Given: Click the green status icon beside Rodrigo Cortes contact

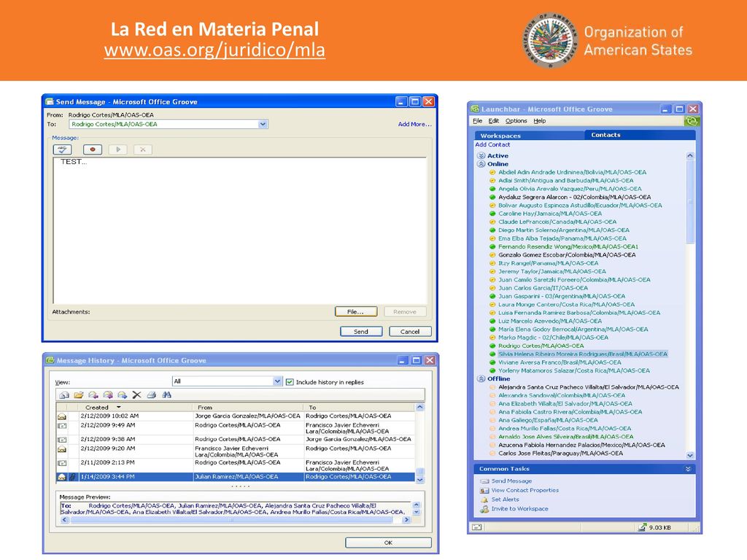Looking at the screenshot, I should [492, 346].
